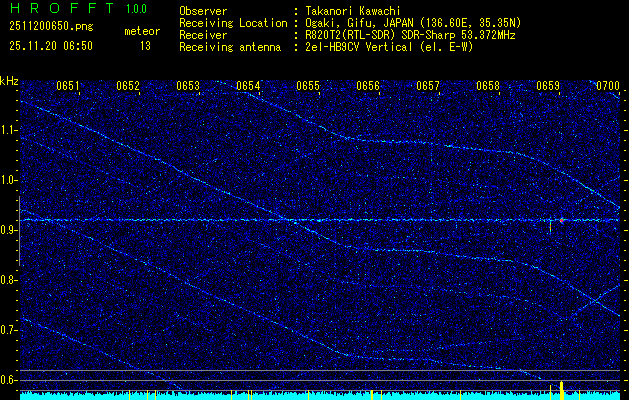The height and width of the screenshot is (400, 629).
Task: Click the 0700 time label
Action: [607, 86]
